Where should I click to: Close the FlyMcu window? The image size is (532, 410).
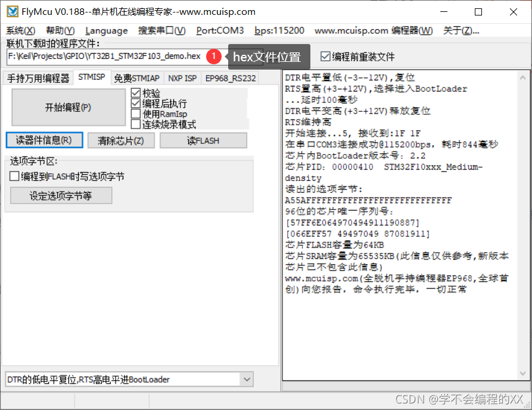click(x=514, y=12)
